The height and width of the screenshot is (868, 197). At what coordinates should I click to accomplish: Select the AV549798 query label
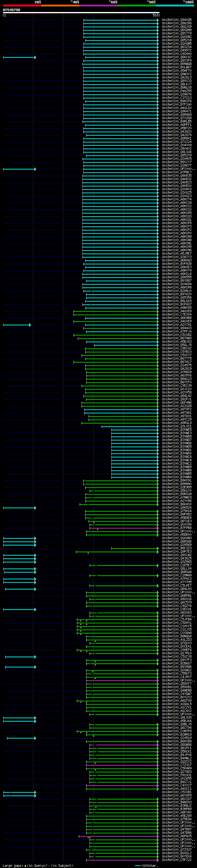point(11,10)
